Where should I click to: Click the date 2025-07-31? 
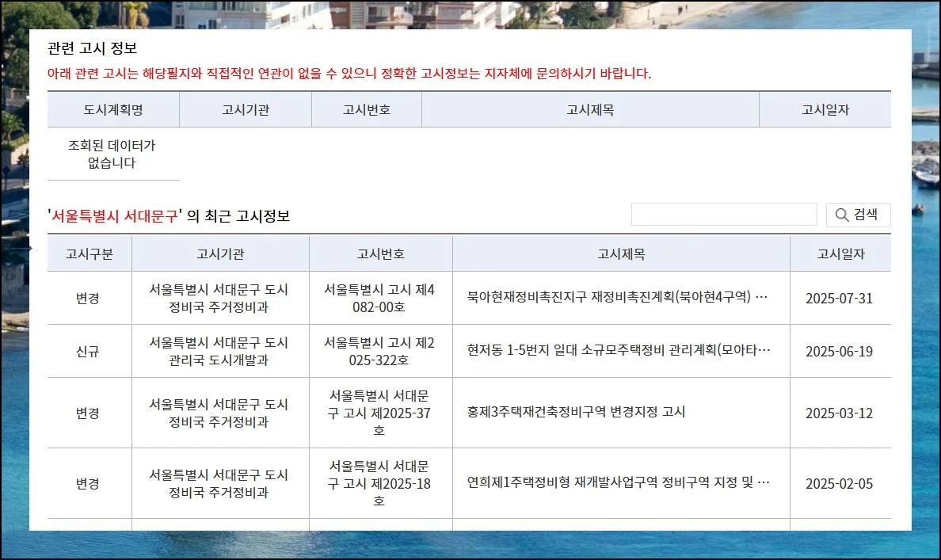click(x=839, y=299)
